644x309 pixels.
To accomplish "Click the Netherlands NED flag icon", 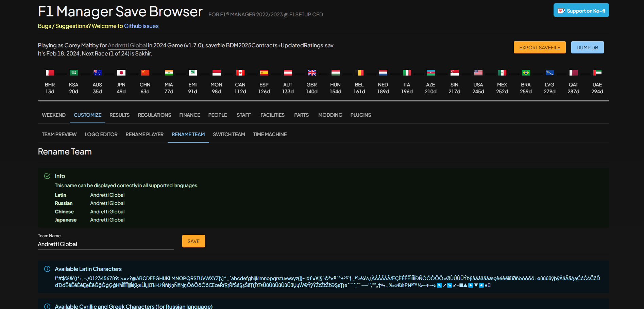I will [383, 72].
